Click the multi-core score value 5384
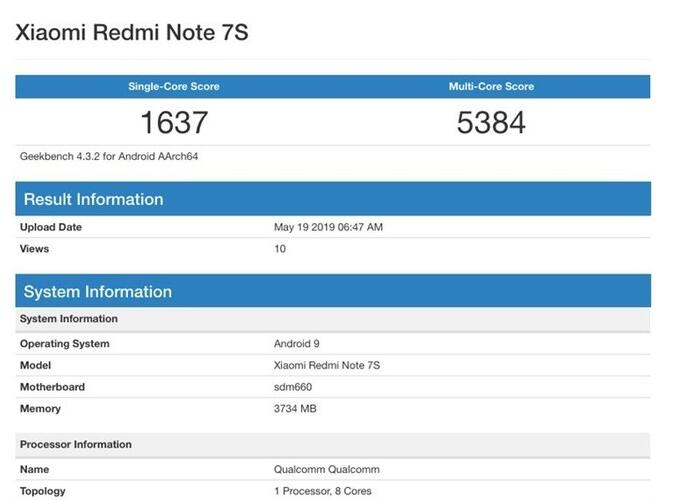 pyautogui.click(x=491, y=123)
